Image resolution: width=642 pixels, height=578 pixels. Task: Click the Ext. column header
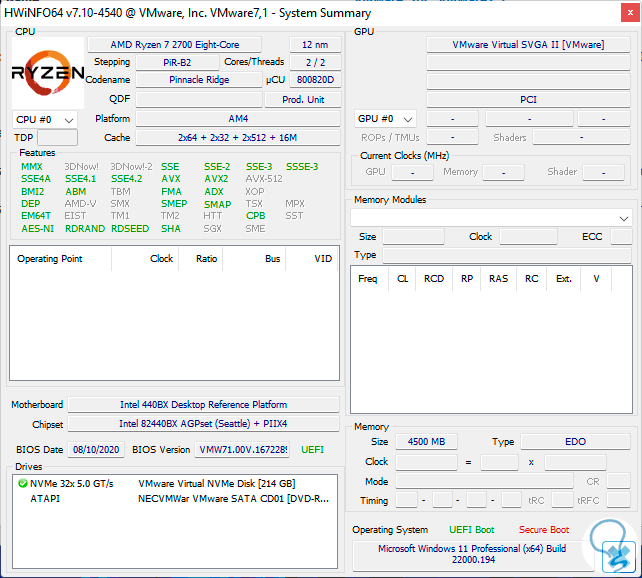(564, 279)
